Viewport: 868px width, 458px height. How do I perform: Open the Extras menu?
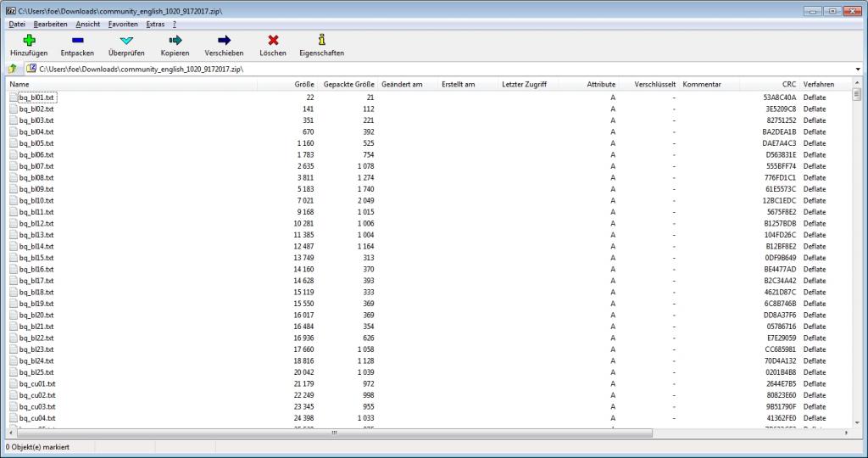tap(155, 24)
